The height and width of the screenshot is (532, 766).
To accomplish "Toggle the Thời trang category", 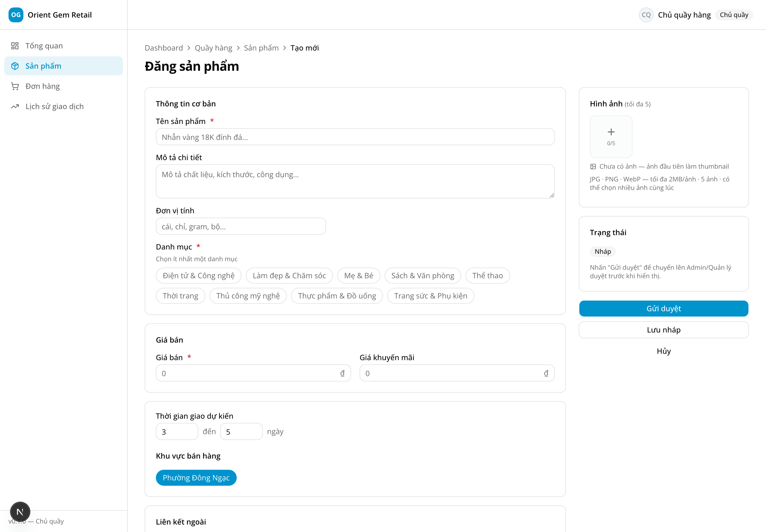I will (x=180, y=296).
